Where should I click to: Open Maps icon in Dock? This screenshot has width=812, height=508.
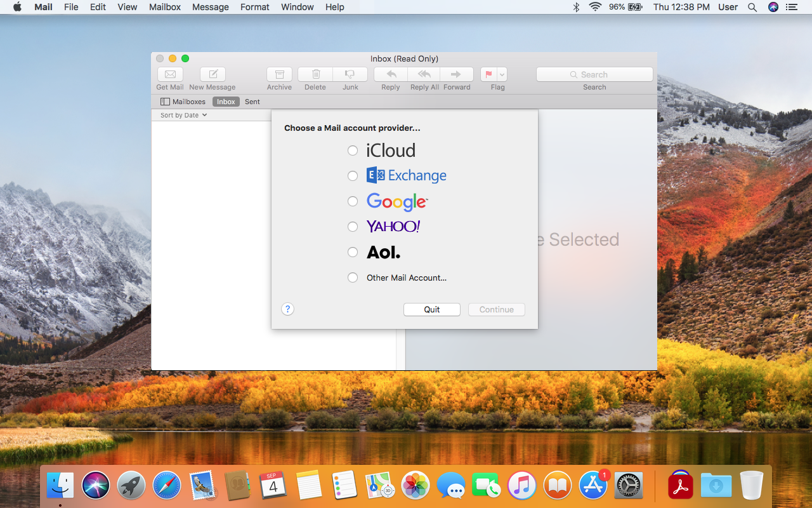pos(381,486)
